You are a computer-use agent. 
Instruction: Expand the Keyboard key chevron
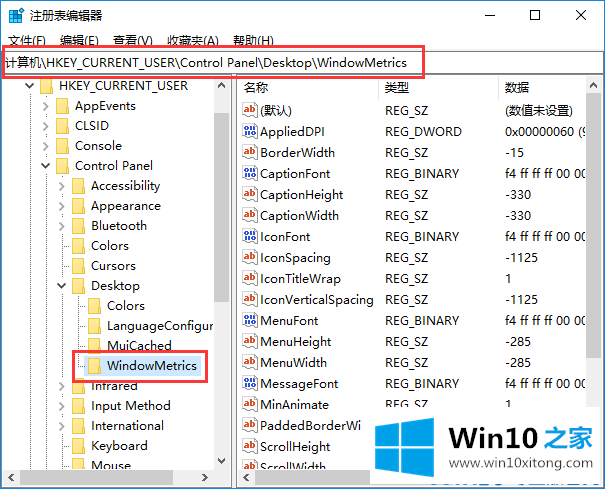click(62, 446)
